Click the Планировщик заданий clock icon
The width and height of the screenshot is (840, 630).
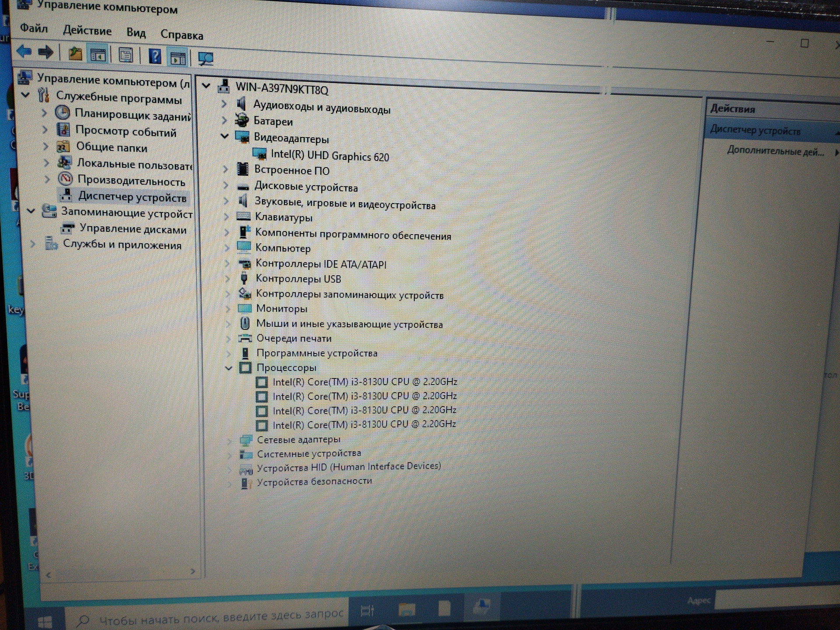coord(63,112)
